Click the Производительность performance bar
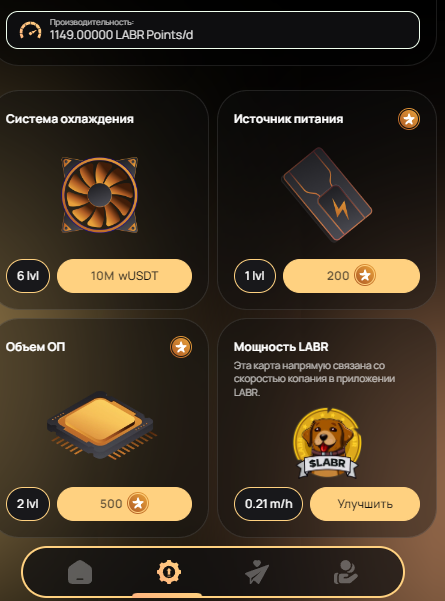 point(213,30)
